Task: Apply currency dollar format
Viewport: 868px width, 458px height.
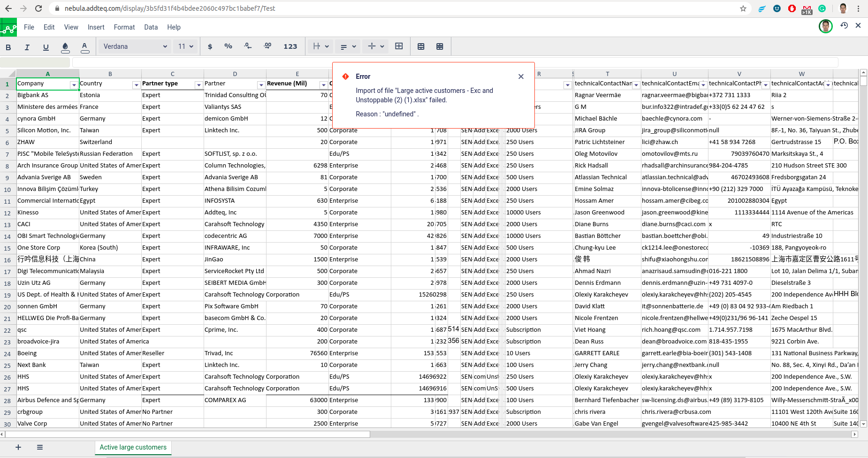Action: pos(210,46)
